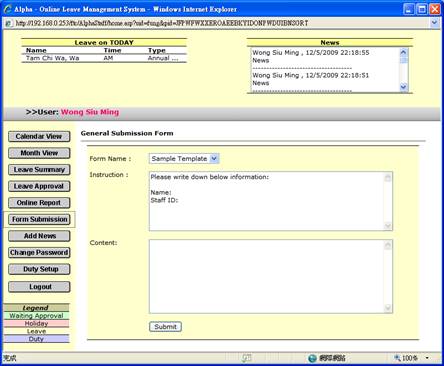The height and width of the screenshot is (366, 444).
Task: Click the Content box scroll-up arrow
Action: [388, 246]
